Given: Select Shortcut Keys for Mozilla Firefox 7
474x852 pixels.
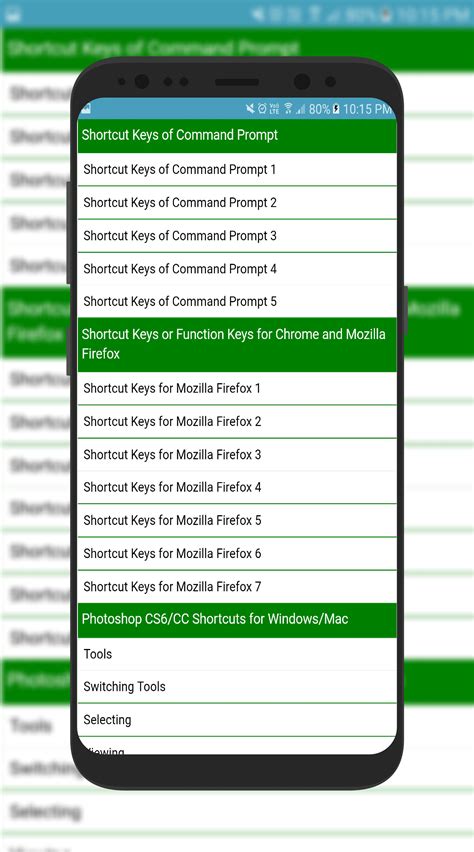Looking at the screenshot, I should [237, 587].
